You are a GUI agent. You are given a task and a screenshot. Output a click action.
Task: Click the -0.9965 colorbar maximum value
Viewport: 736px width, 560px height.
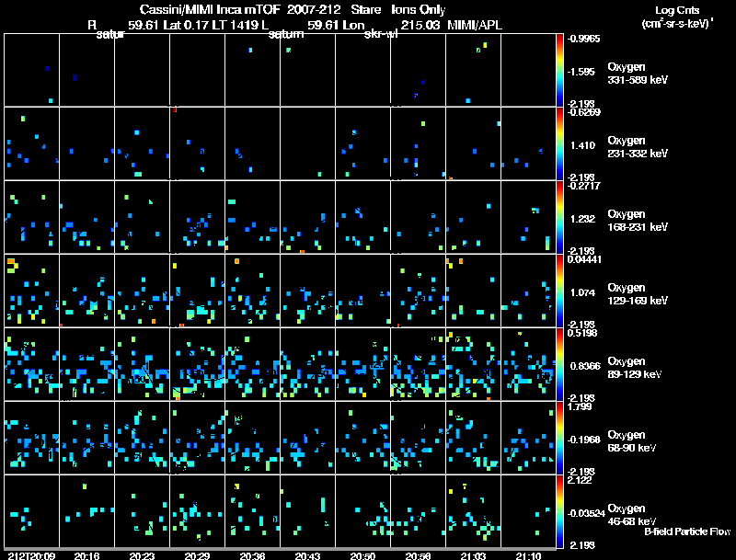pyautogui.click(x=583, y=39)
